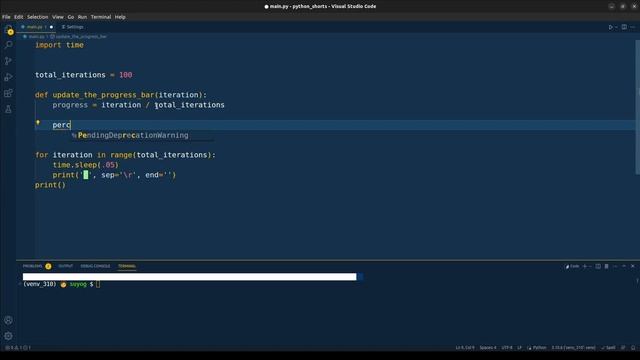Click the lightbulb code action icon

[x=38, y=122]
